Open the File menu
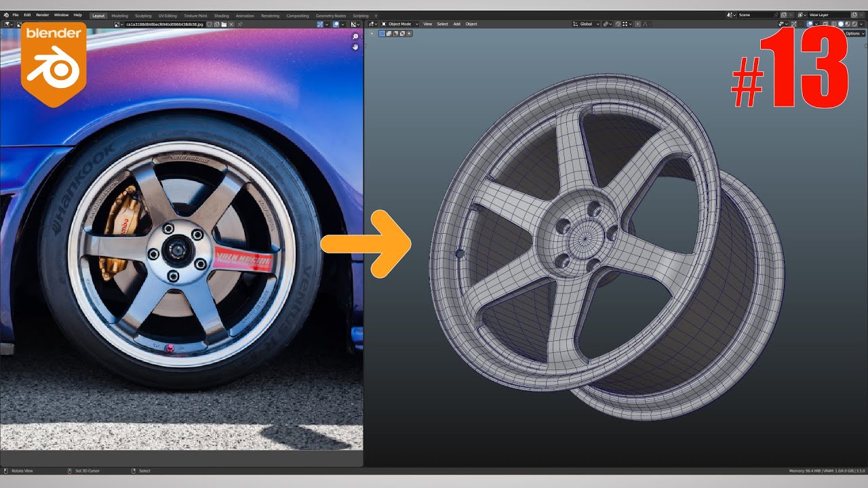 click(x=16, y=15)
